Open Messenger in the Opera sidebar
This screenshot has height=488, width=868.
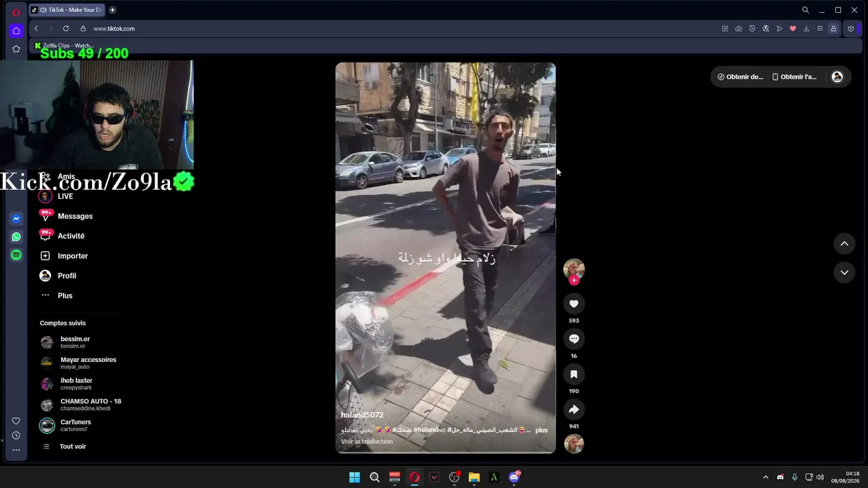16,218
